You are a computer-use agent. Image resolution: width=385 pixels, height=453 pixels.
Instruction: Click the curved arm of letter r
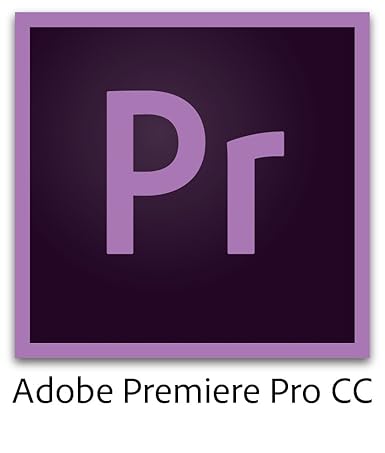(x=268, y=144)
